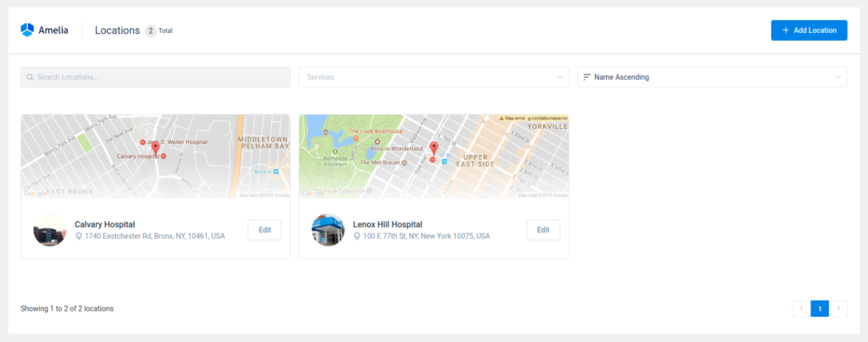Click the plus icon in Add Location
Viewport: 868px width, 342px height.
[x=786, y=30]
